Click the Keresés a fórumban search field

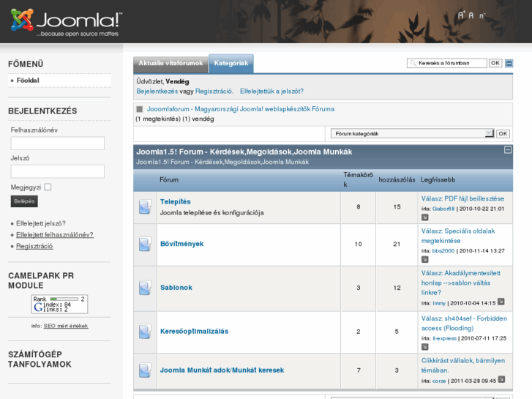pos(447,63)
